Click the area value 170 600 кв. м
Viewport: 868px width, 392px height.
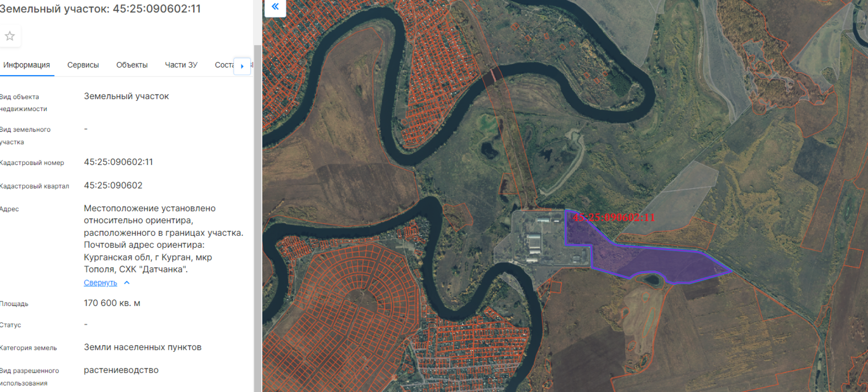[x=112, y=303]
